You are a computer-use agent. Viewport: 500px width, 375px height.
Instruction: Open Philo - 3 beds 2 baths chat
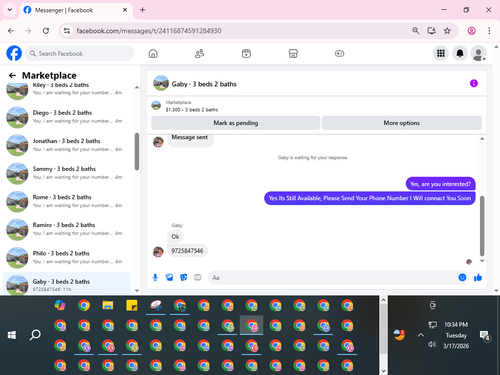click(67, 257)
